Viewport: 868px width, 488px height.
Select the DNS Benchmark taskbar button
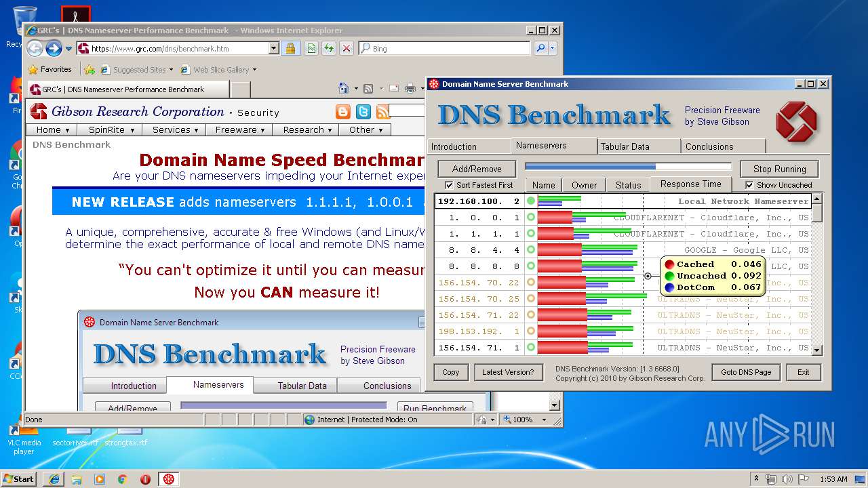(169, 479)
